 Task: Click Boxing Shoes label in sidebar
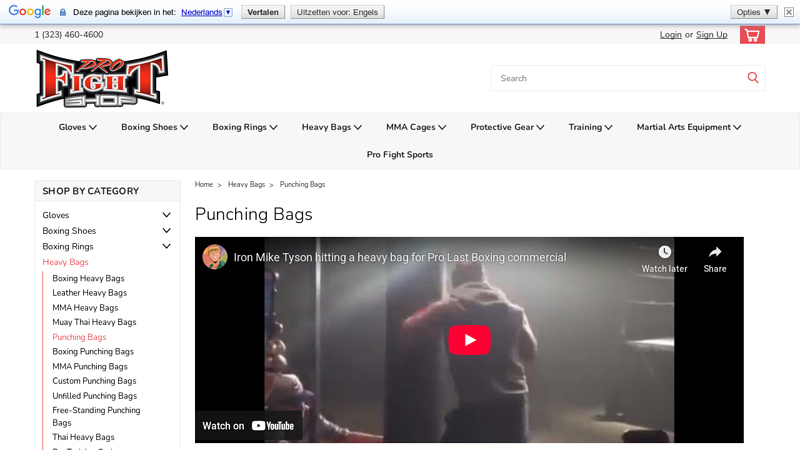69,231
